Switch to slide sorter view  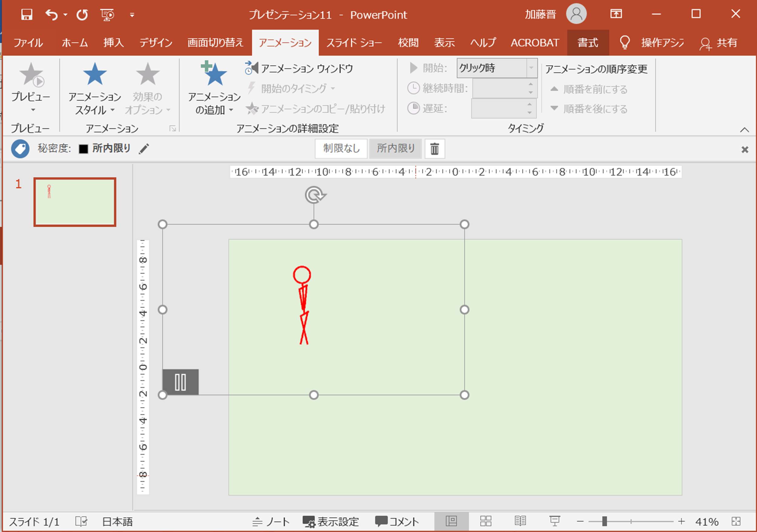(x=485, y=521)
